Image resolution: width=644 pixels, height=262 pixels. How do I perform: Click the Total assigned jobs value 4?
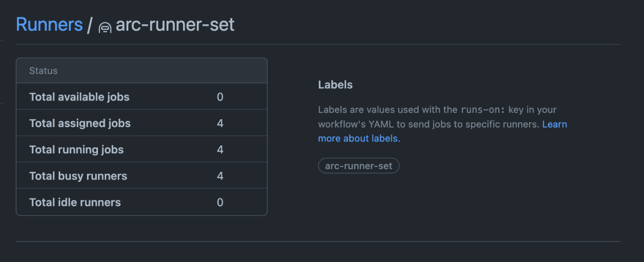click(x=220, y=123)
